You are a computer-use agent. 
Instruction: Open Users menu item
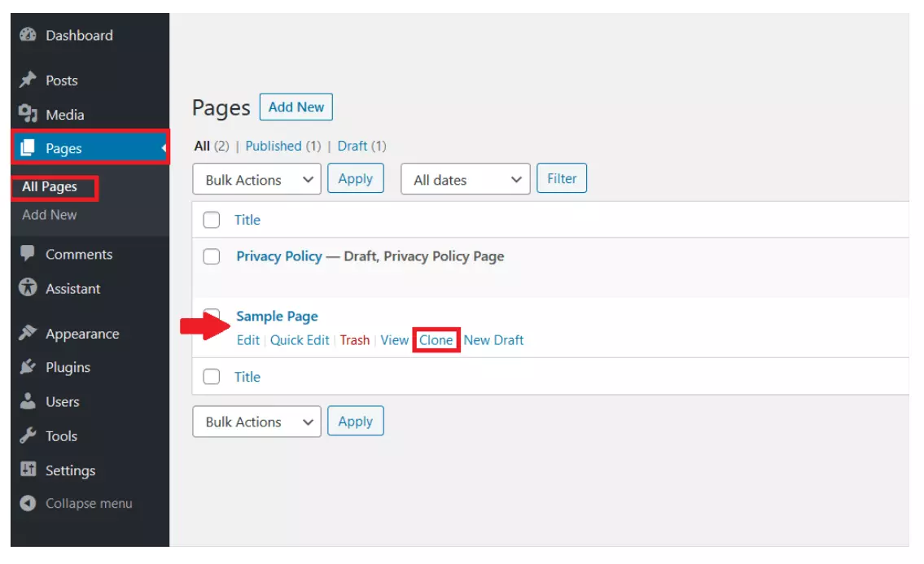pos(63,402)
